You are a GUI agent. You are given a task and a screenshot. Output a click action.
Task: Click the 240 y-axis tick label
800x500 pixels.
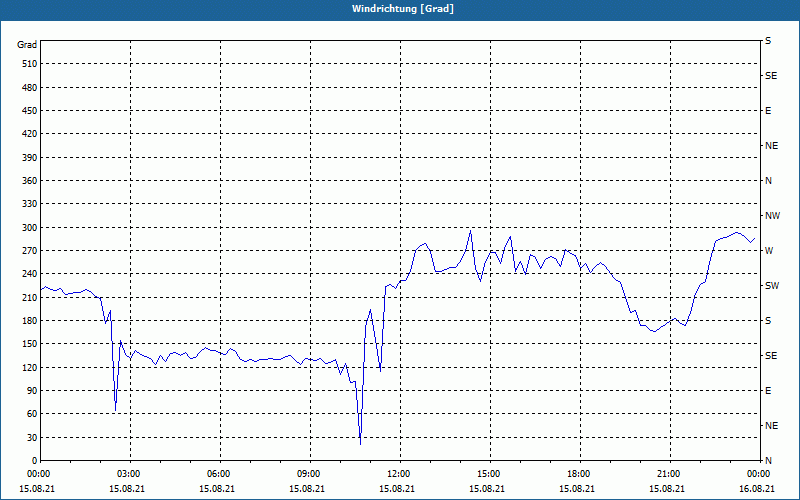(x=29, y=274)
